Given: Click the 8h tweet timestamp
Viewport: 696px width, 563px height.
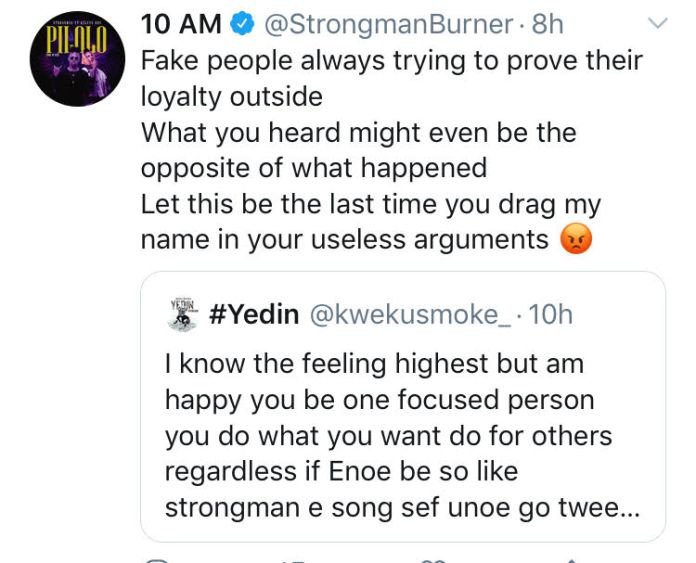Looking at the screenshot, I should 547,24.
